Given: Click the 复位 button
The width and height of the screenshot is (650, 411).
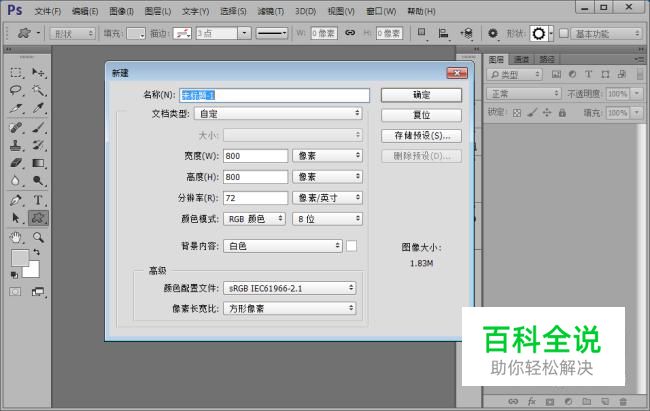Looking at the screenshot, I should 421,115.
